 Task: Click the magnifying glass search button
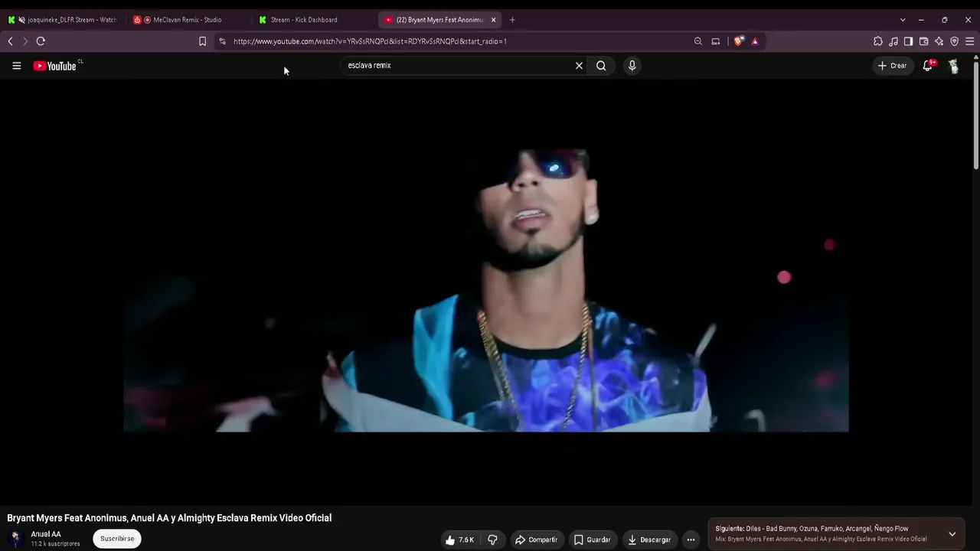click(x=601, y=66)
